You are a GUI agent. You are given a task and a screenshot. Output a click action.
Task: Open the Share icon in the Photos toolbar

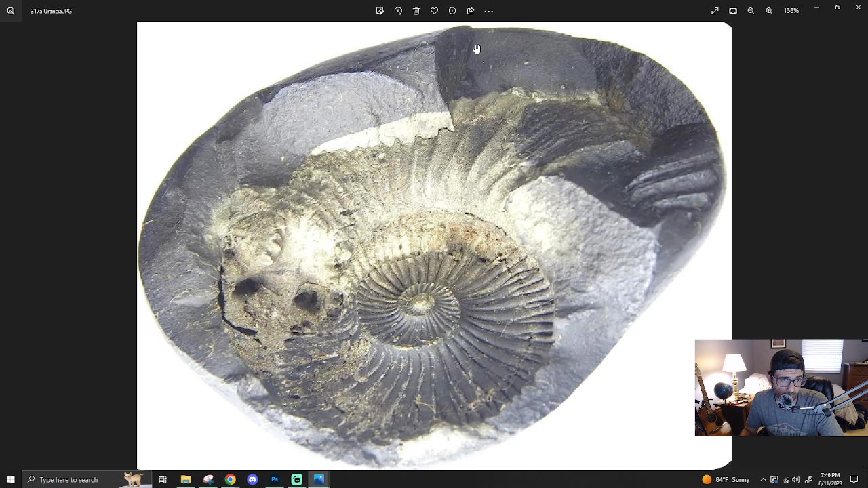point(471,11)
